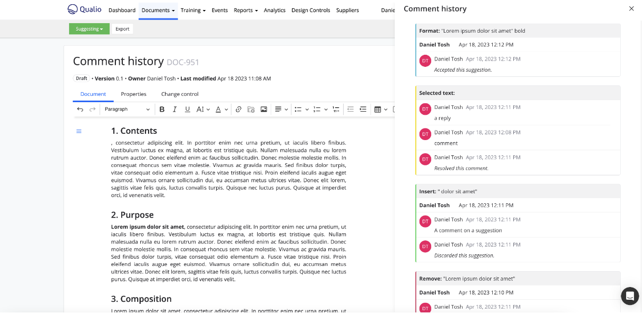Click the insert link icon
The height and width of the screenshot is (316, 644).
[238, 110]
